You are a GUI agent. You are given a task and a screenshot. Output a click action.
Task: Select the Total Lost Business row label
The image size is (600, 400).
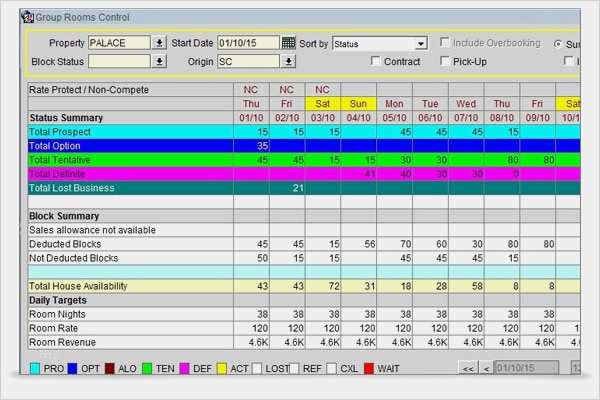72,188
